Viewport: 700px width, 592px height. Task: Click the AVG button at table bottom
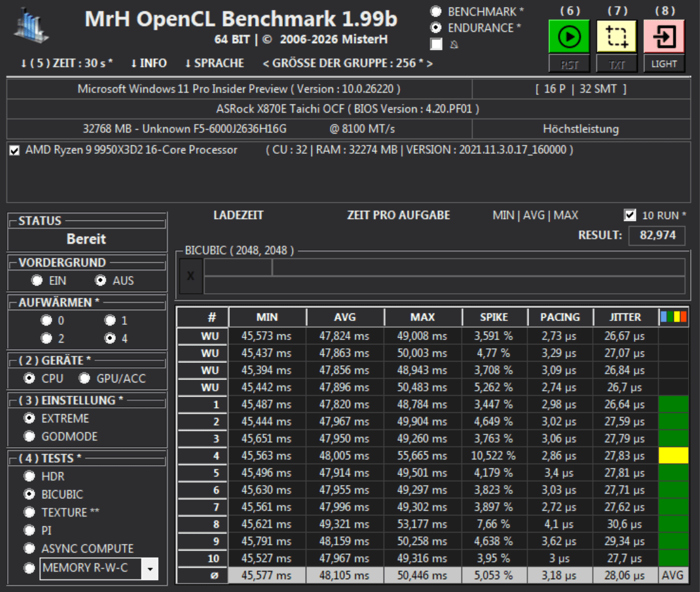(673, 576)
